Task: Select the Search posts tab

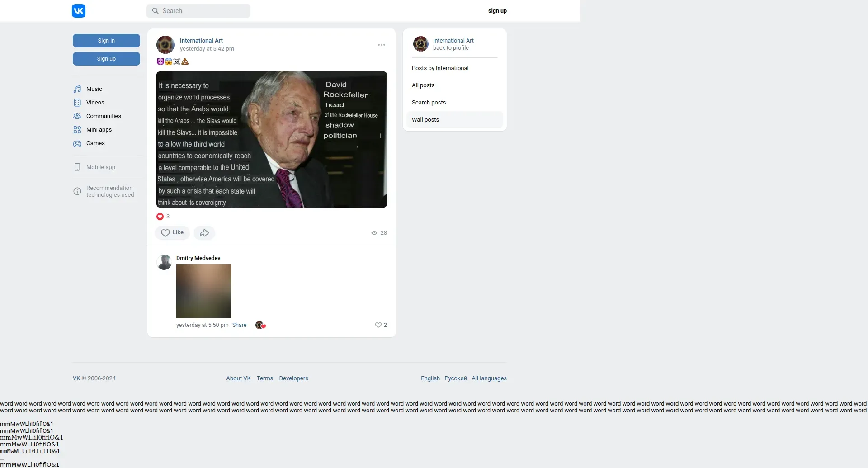Action: click(455, 103)
